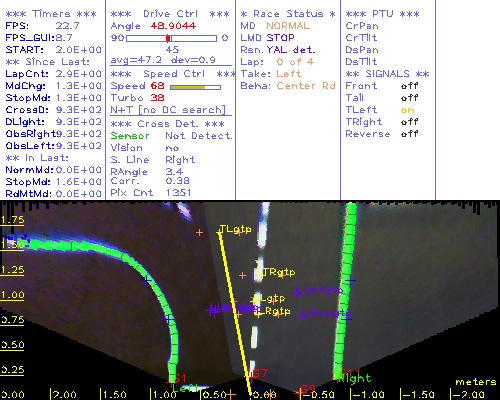Click the red Angle value 48.9044
Image resolution: width=500 pixels, height=400 pixels.
point(173,26)
